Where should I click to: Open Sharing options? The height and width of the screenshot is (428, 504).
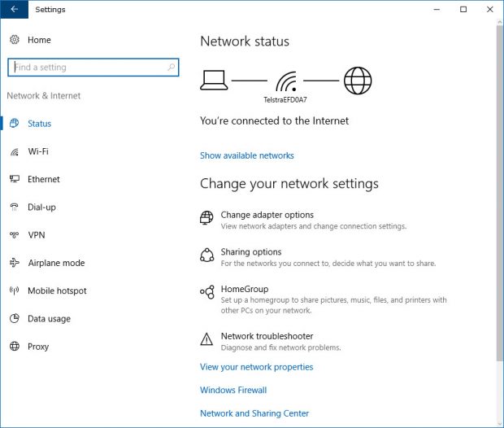tap(251, 252)
